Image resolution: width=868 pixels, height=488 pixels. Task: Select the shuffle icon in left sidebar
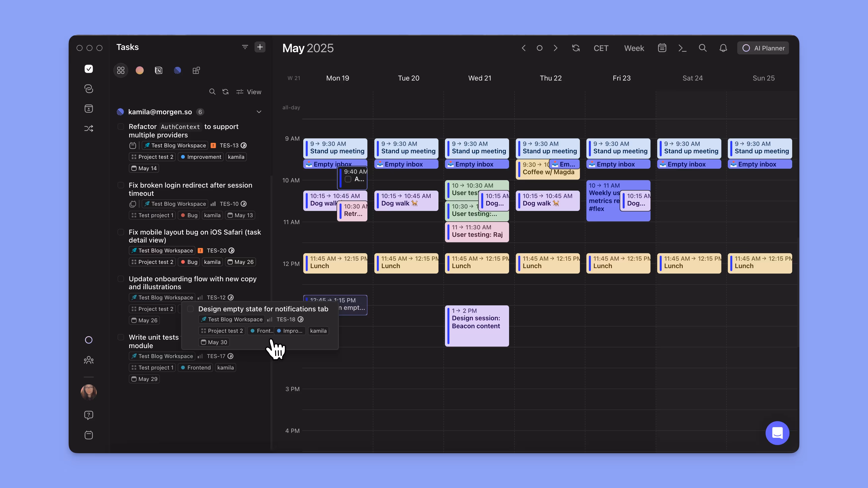(89, 128)
